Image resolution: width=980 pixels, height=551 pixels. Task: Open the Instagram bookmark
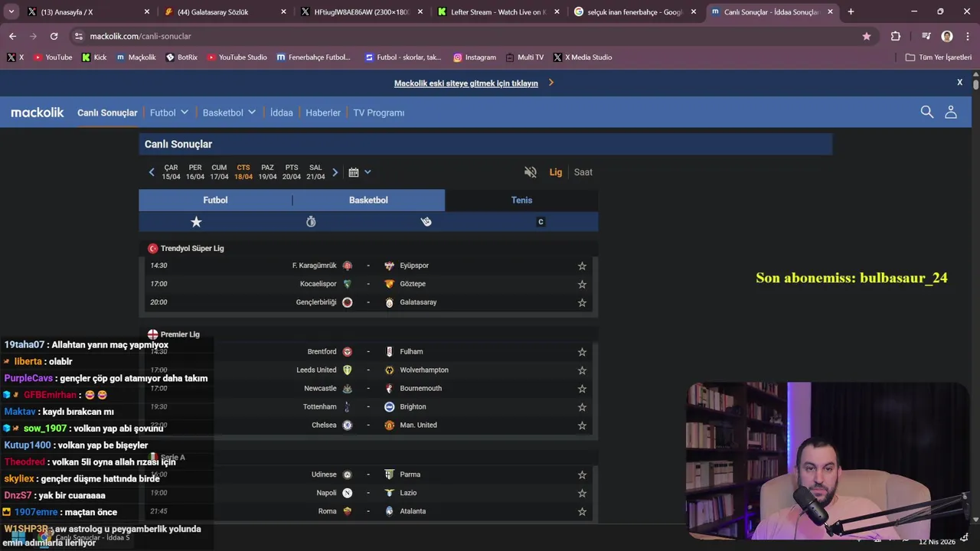click(x=475, y=57)
